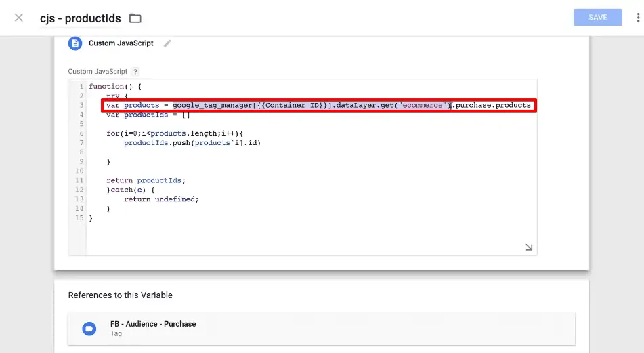
Task: Click the References to this Variable heading
Action: 121,295
